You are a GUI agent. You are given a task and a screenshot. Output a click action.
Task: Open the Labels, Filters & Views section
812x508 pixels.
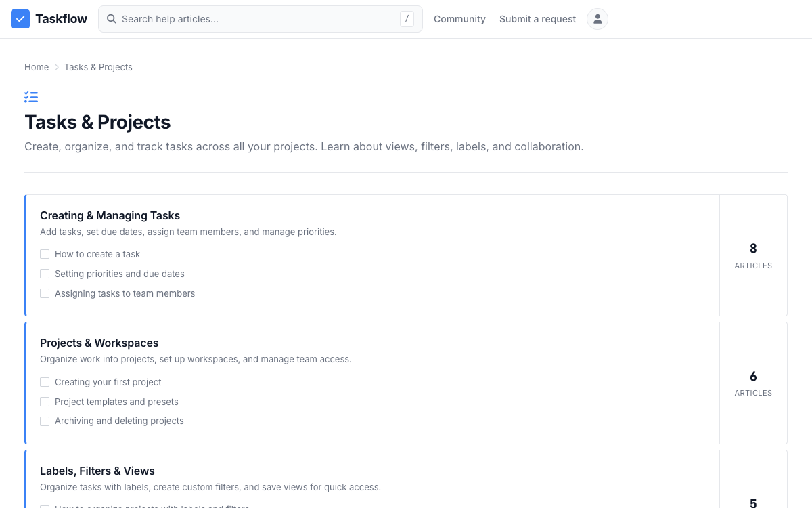(x=97, y=471)
